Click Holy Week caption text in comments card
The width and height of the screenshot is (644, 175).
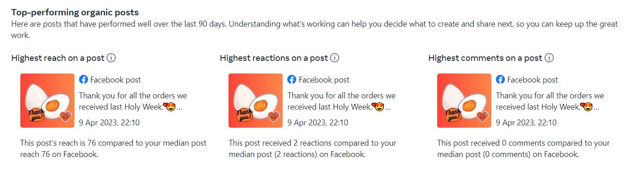click(550, 101)
